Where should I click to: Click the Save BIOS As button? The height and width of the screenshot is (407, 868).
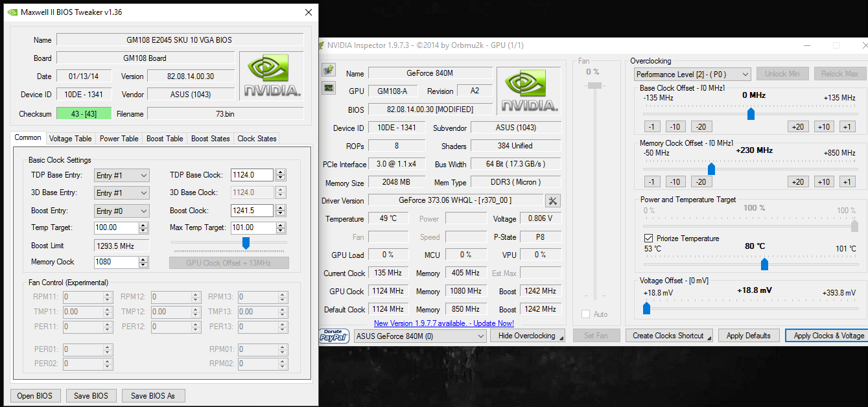pos(153,395)
